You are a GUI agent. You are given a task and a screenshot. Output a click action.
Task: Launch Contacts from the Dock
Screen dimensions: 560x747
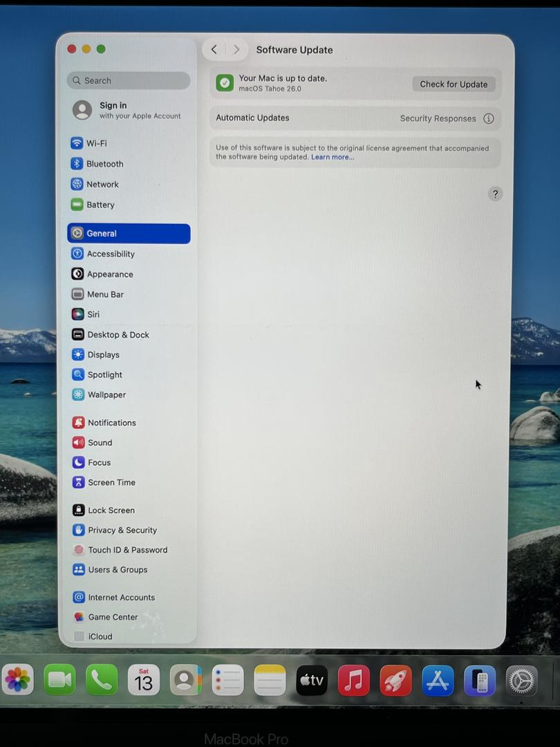click(186, 679)
